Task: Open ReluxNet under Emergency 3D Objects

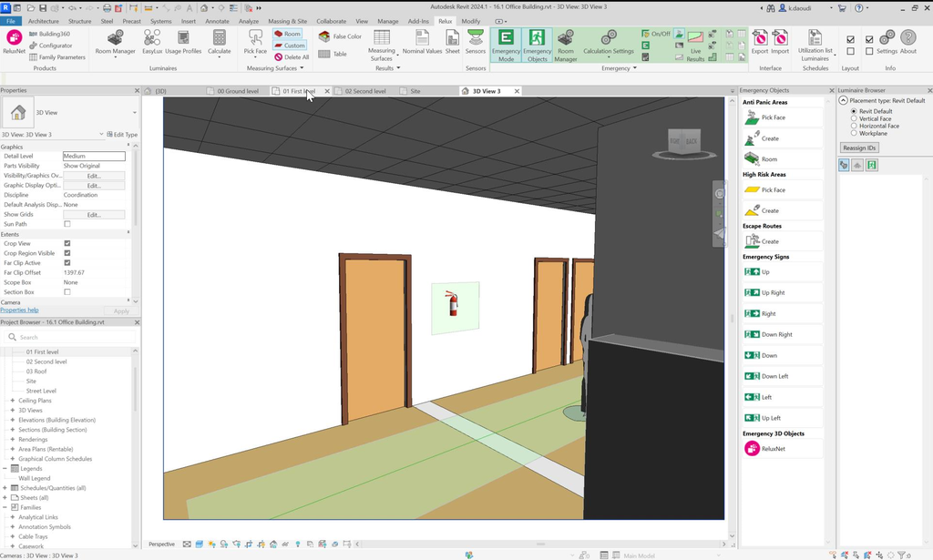Action: pos(782,449)
